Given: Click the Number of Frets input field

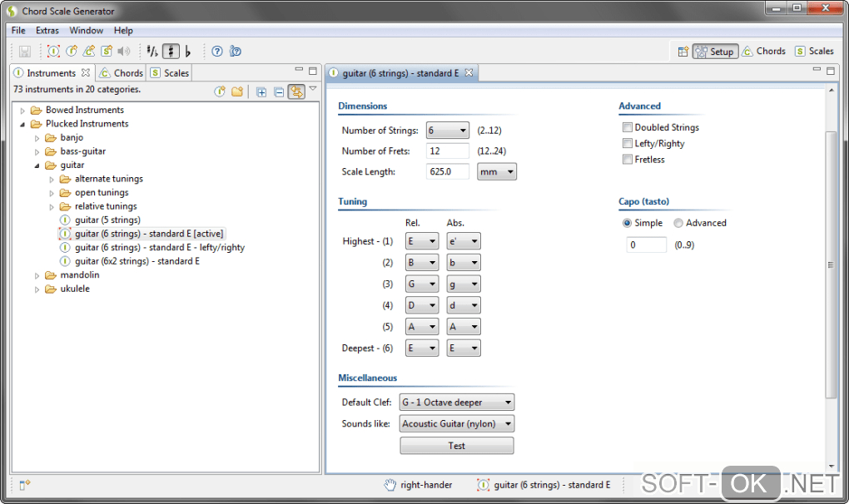Looking at the screenshot, I should 447,151.
